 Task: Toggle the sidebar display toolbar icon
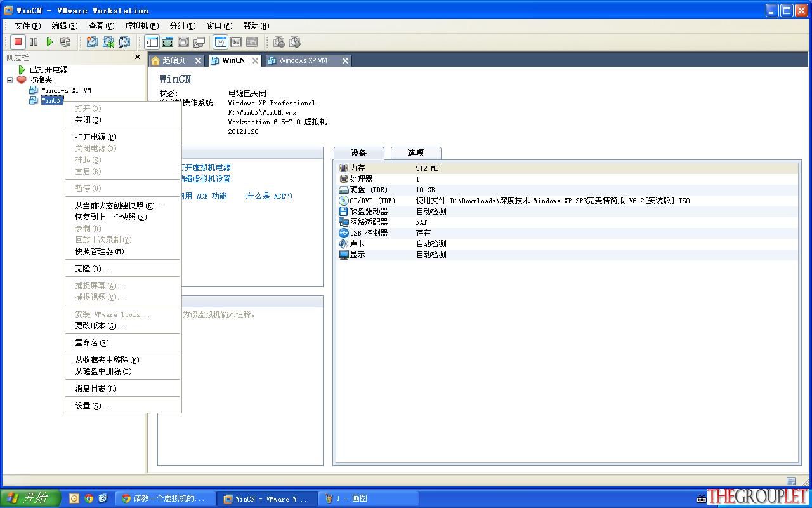pyautogui.click(x=152, y=42)
